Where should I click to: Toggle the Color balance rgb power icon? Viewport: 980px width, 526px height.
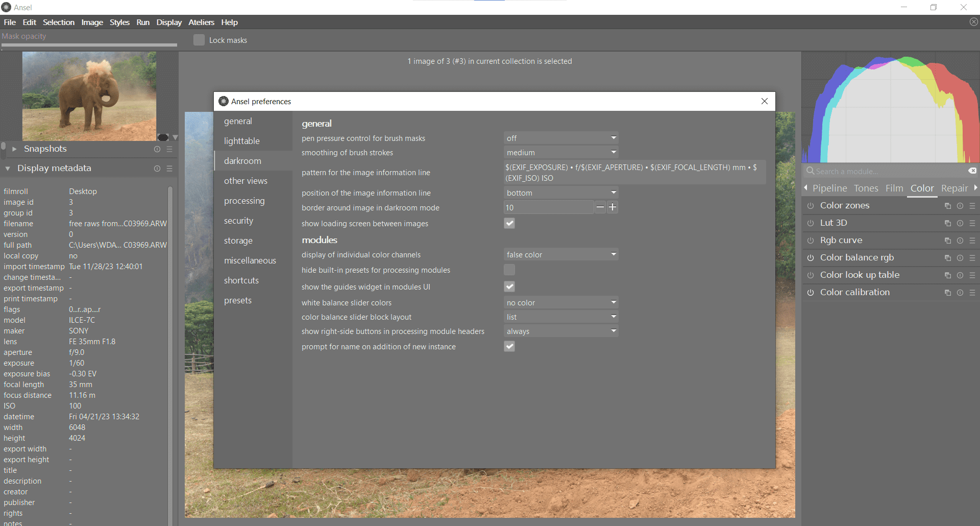[x=811, y=258]
